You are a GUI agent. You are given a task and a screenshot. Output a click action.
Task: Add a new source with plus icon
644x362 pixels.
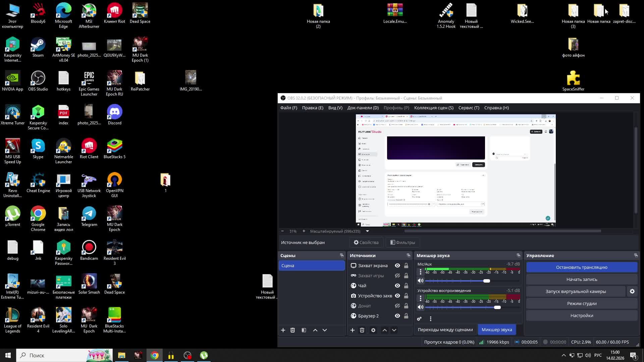pos(353,330)
